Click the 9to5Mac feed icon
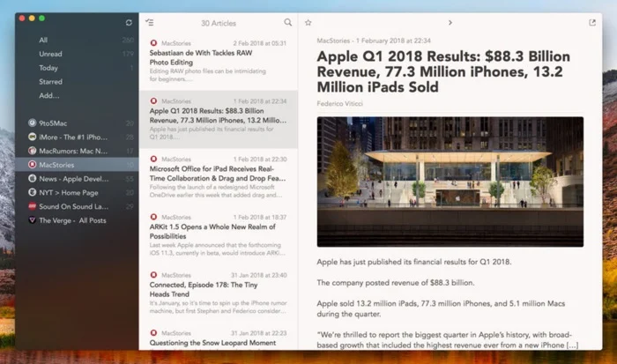 click(x=33, y=123)
